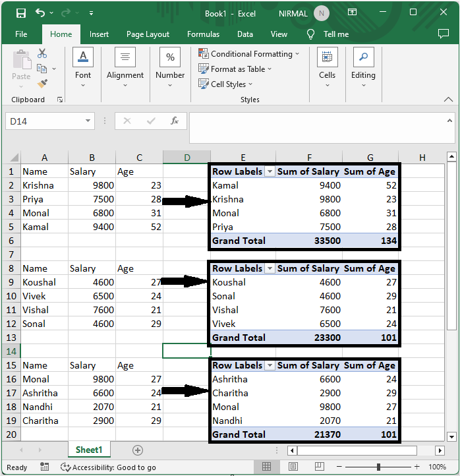Save the workbook with the Save icon
460x476 pixels.
(21, 13)
